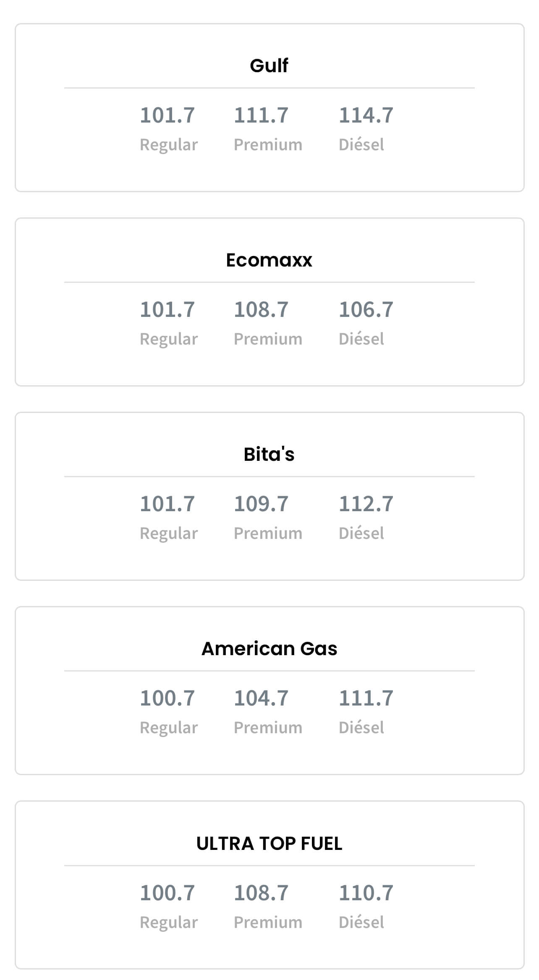The image size is (539, 980).
Task: Tap Gulf Premium price 111.7
Action: pos(261,115)
